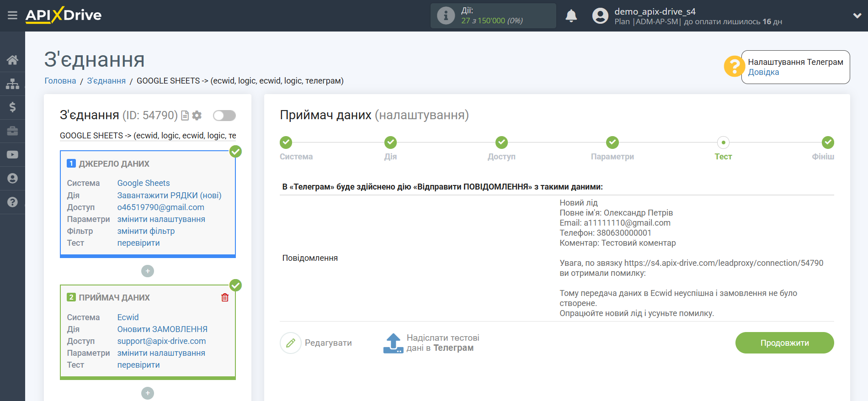868x401 pixels.
Task: Select the Тест step
Action: [723, 142]
